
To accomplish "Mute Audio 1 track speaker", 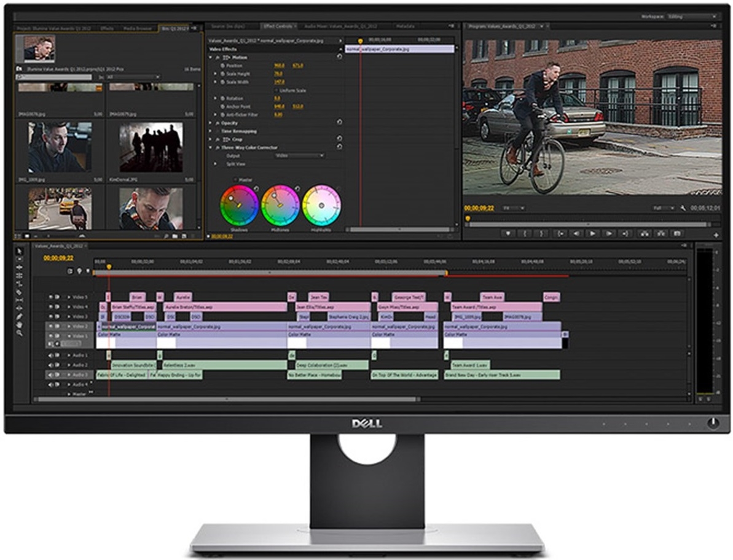I will pos(51,356).
